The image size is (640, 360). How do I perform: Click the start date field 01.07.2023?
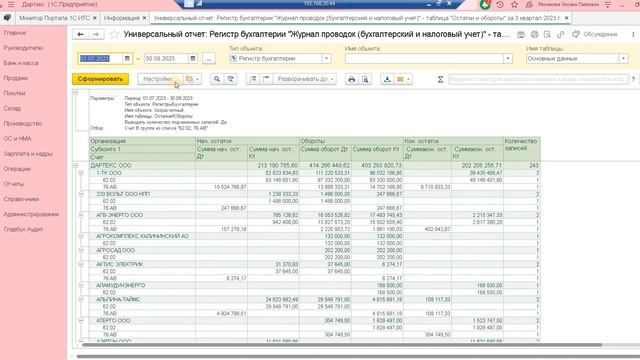point(100,58)
